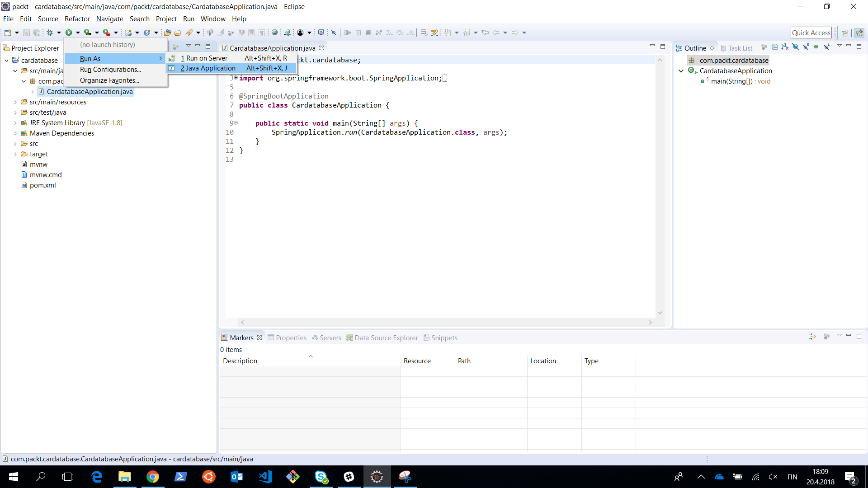Expand the folded import on line 3
This screenshot has height=488, width=868.
coord(236,78)
